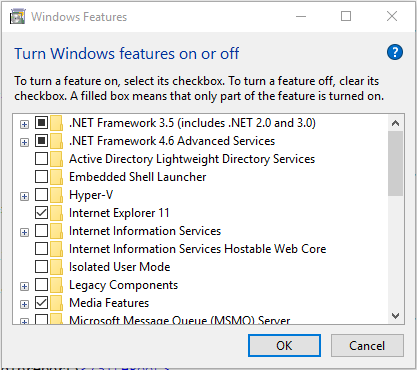Click the Active Directory Lightweight Directory Services folder icon
Screen dimensions: 417x370
point(57,159)
